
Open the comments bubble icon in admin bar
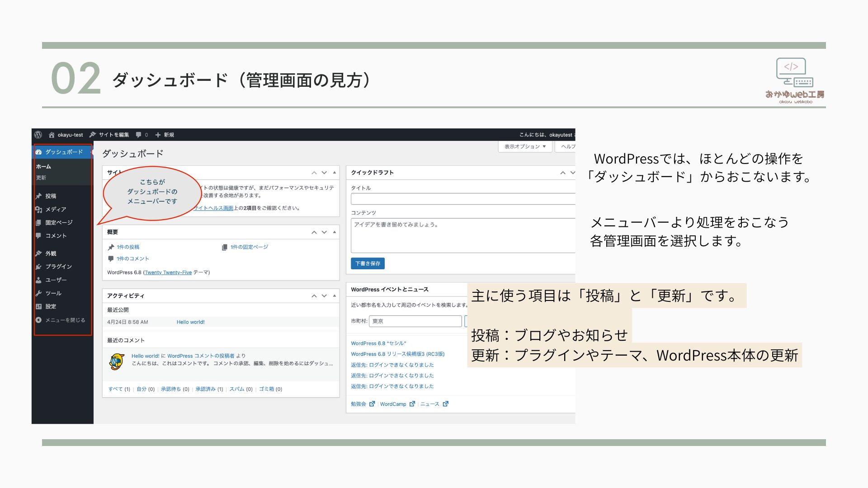click(138, 135)
